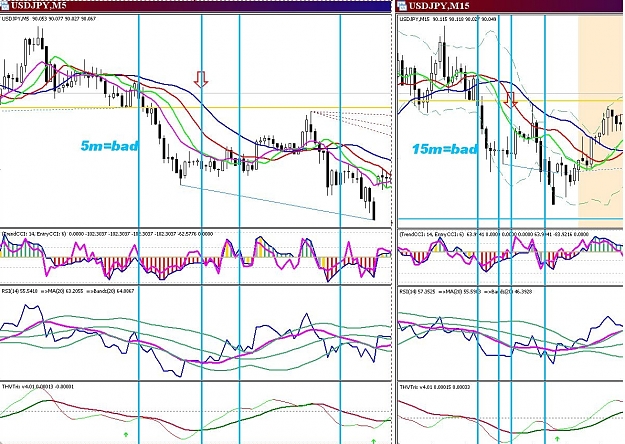Select the '15m=bad' text label
625x444 pixels.
[x=444, y=149]
